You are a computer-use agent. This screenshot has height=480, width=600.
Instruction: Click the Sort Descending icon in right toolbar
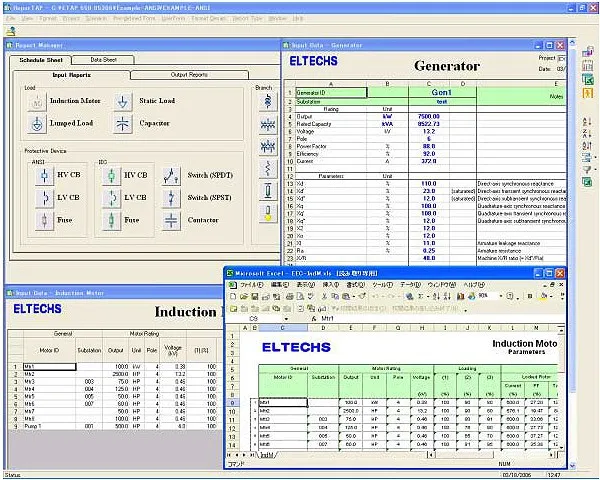(x=587, y=134)
